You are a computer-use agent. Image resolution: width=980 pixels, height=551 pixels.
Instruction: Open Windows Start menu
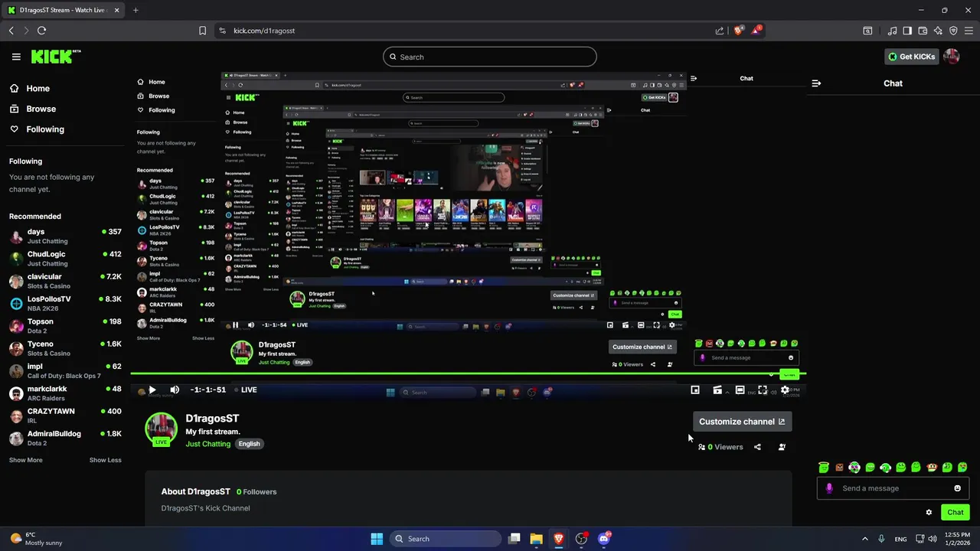[377, 539]
